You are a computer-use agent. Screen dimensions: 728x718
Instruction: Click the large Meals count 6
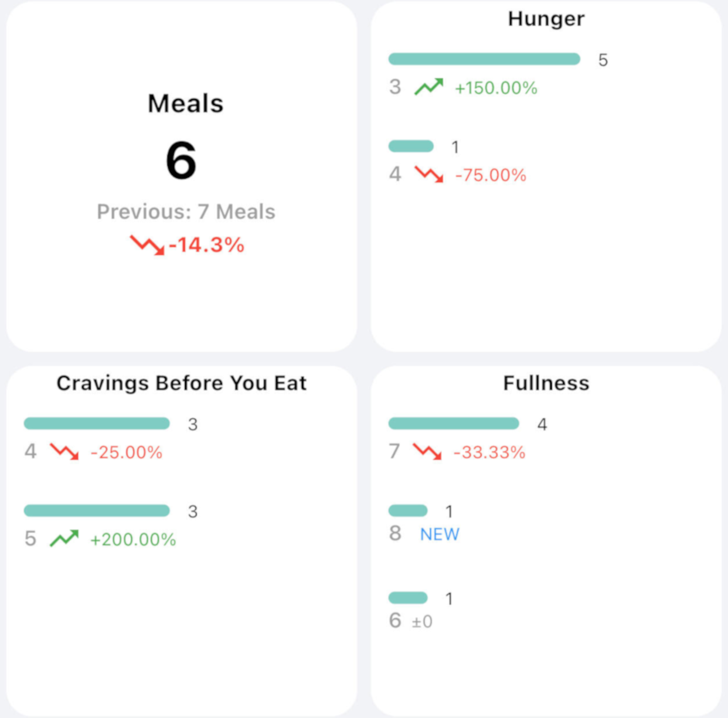point(181,161)
